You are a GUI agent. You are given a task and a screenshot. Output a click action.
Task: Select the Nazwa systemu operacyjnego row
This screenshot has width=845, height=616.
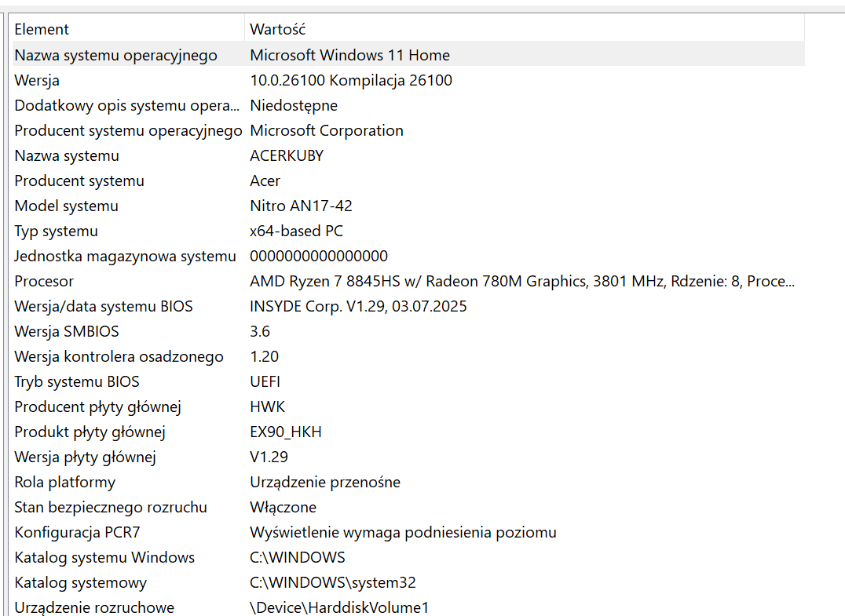coord(408,55)
